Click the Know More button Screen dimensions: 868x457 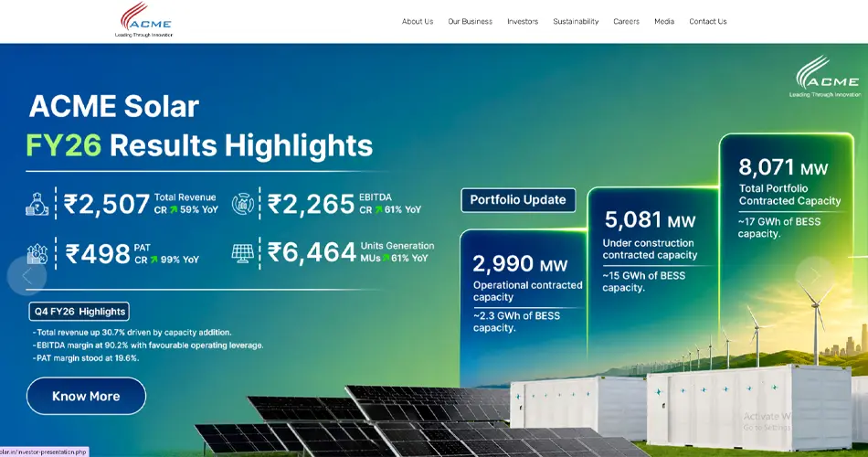(87, 396)
